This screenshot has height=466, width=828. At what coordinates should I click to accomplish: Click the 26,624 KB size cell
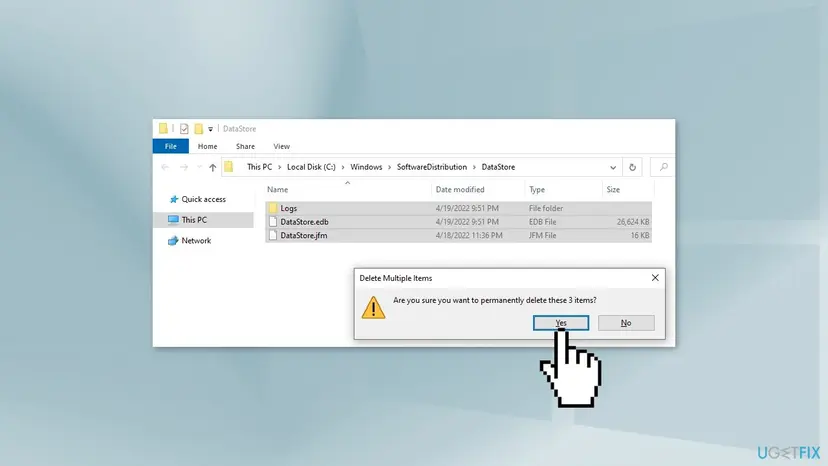click(633, 222)
